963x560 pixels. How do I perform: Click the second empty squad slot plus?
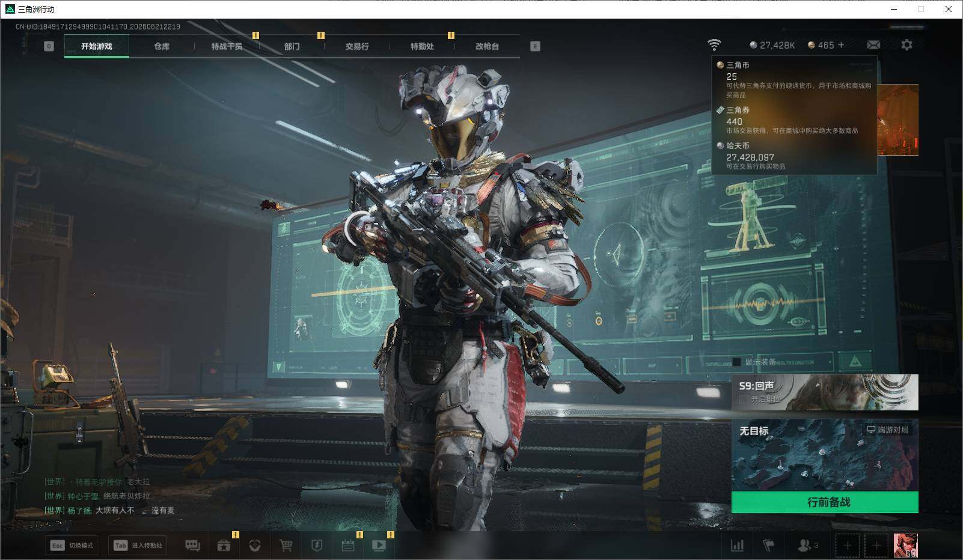876,546
